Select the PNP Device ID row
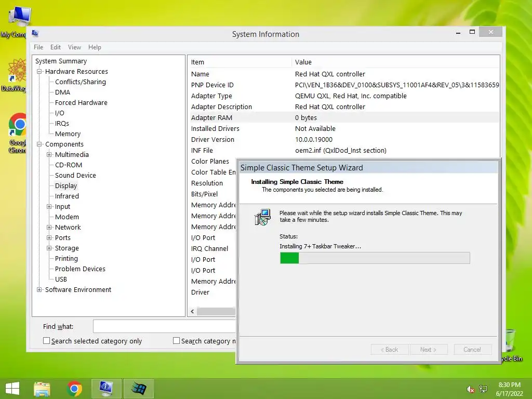This screenshot has height=399, width=532. pyautogui.click(x=344, y=85)
